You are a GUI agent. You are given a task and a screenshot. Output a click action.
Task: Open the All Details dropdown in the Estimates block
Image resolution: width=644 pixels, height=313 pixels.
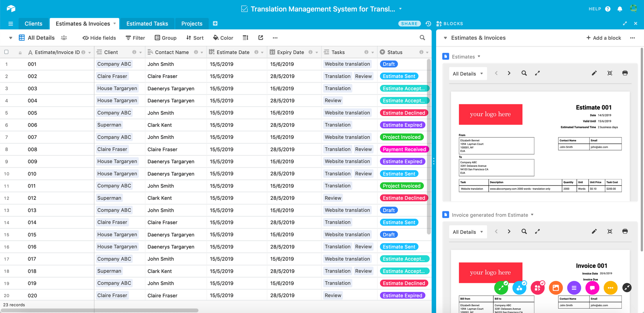[468, 74]
